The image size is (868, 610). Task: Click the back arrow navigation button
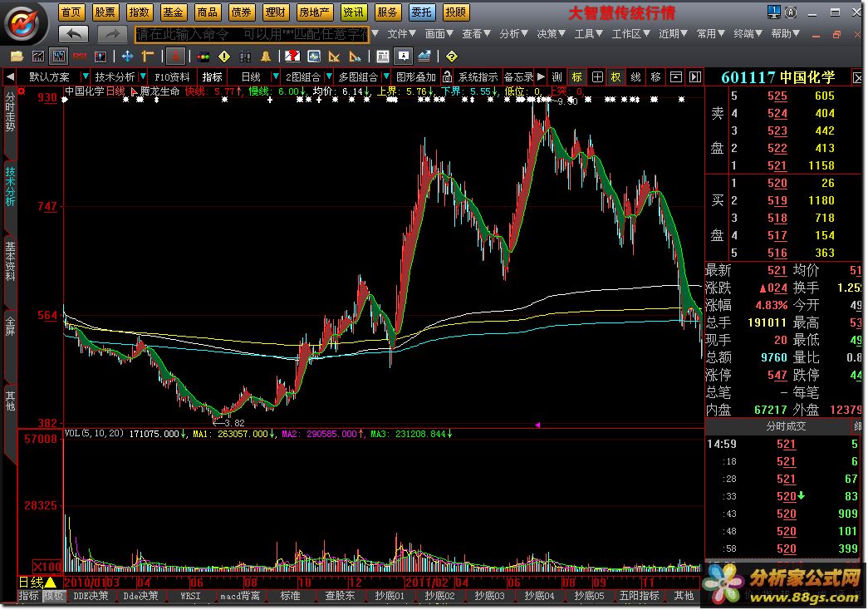[x=74, y=34]
